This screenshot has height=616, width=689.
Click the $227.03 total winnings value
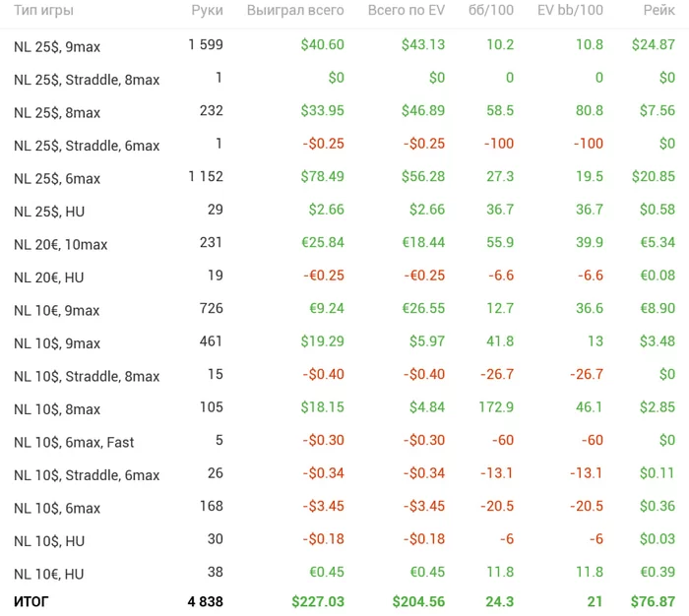tap(318, 600)
